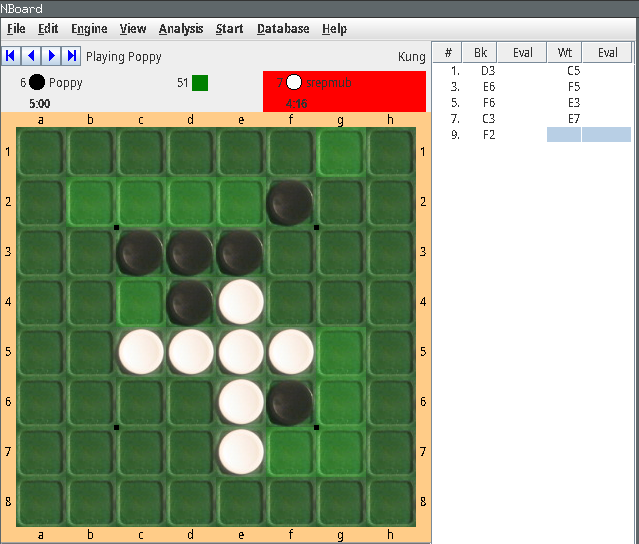Click the green empties count square

(x=200, y=83)
